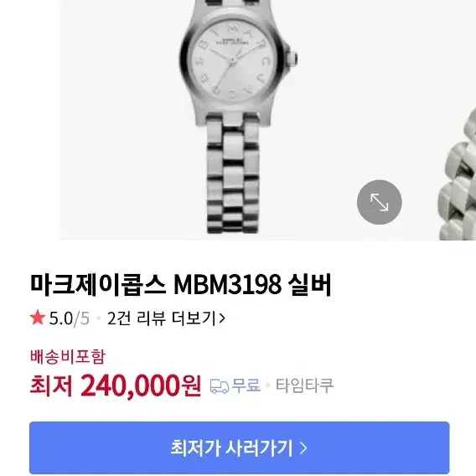Screen dimensions: 476x476
Task: Tap the watch's white dial face
Action: point(232,60)
